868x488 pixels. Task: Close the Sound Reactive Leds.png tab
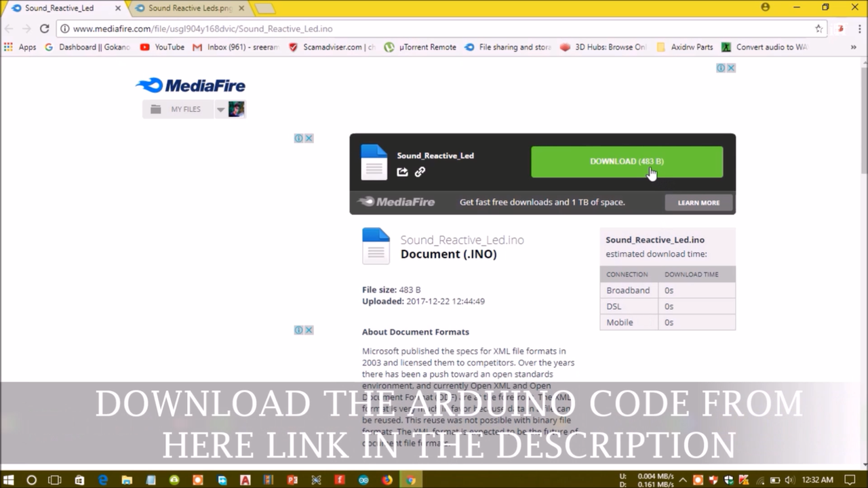[241, 8]
